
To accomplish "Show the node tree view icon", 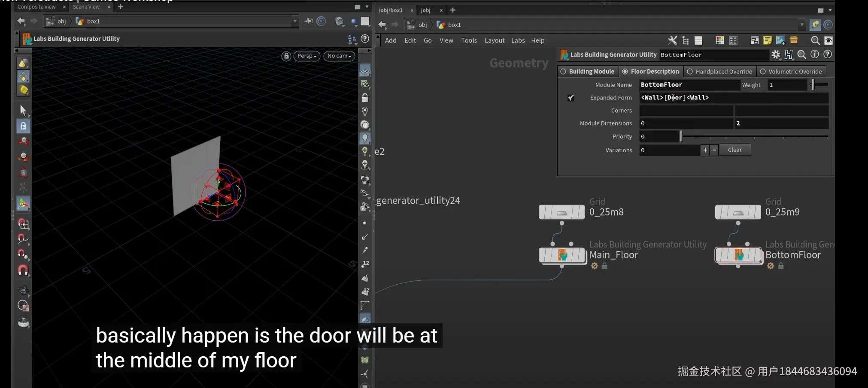I will coord(686,40).
